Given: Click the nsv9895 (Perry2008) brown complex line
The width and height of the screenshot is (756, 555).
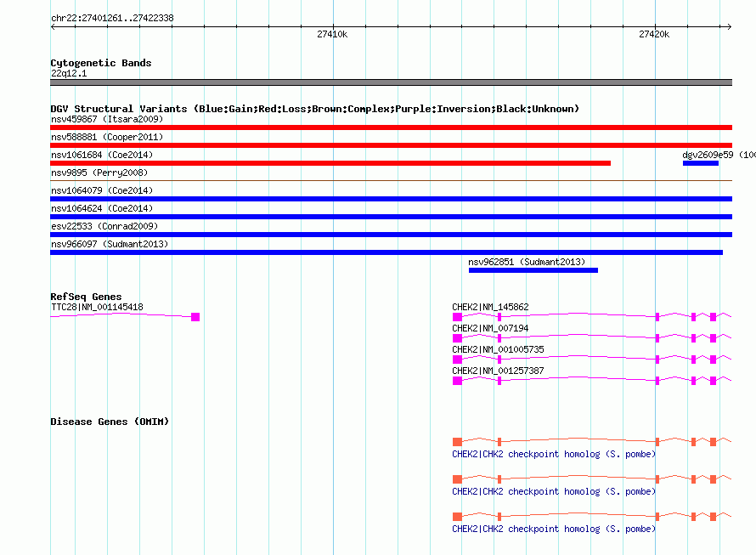Looking at the screenshot, I should pos(391,180).
